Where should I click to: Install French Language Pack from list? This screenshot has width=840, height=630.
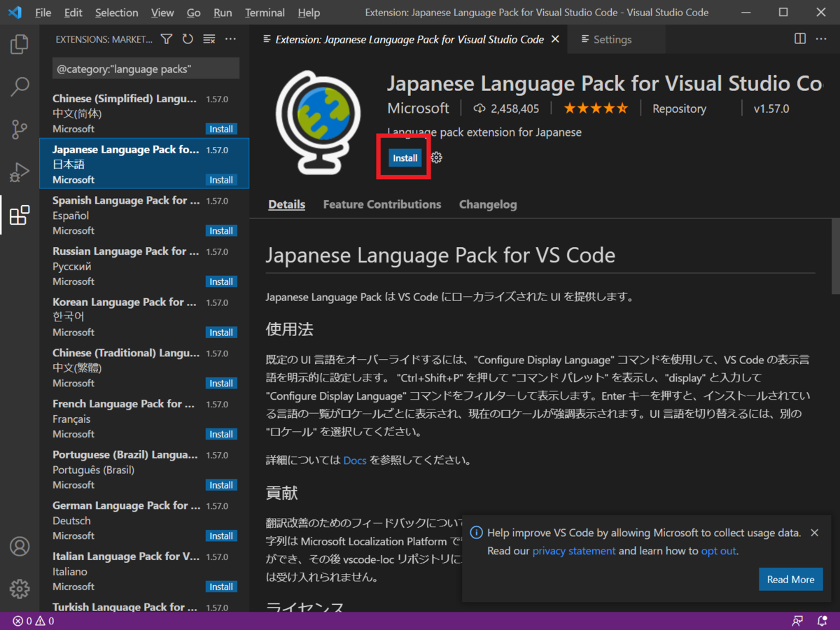click(x=221, y=434)
